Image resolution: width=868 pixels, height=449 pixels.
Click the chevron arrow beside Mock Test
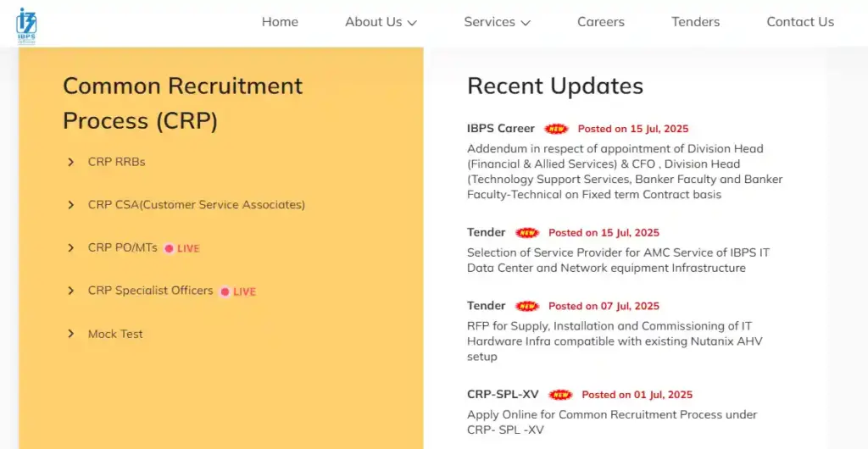71,334
